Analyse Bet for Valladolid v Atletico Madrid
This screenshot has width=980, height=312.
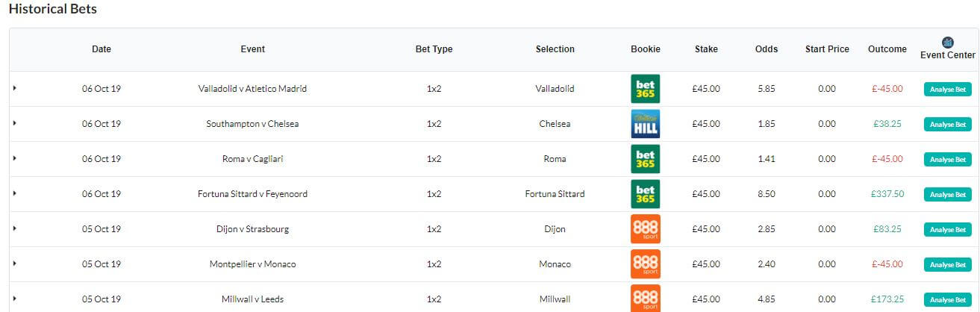tap(947, 89)
